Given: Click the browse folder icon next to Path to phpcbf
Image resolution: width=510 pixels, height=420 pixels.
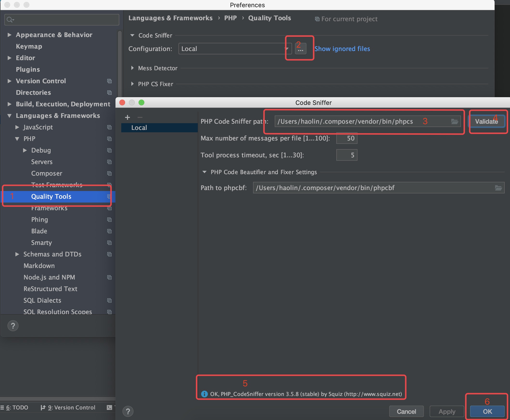Looking at the screenshot, I should (499, 187).
